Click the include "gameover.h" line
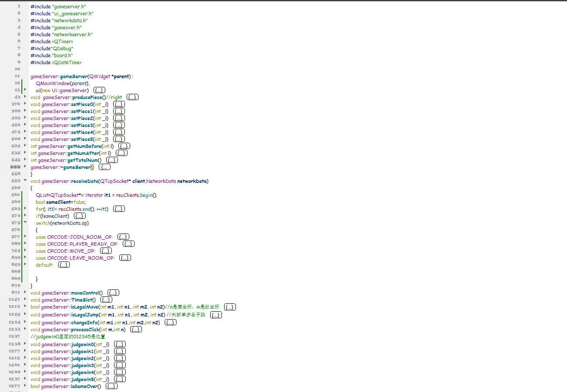Viewport: 567px width, 392px height. (56, 28)
